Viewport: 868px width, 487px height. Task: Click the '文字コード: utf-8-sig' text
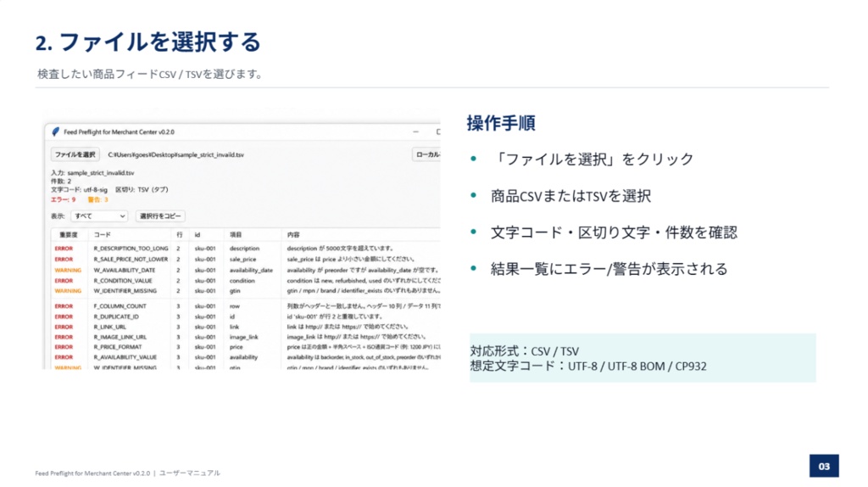coord(79,190)
